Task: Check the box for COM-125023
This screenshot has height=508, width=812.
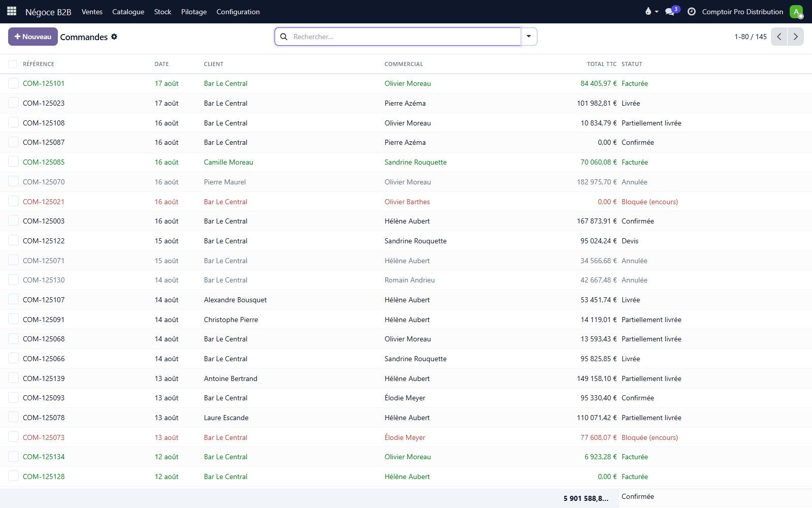Action: click(13, 103)
